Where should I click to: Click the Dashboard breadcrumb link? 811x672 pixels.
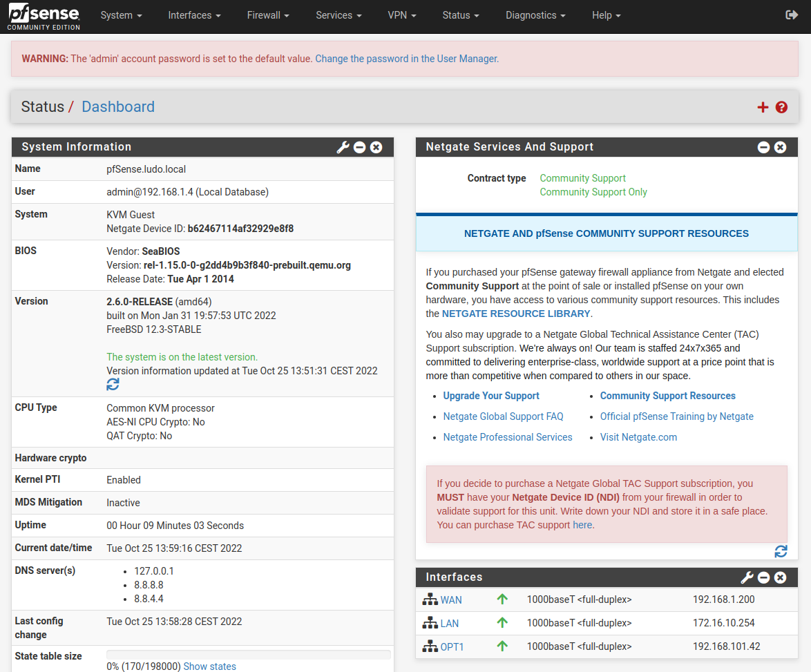pyautogui.click(x=118, y=106)
